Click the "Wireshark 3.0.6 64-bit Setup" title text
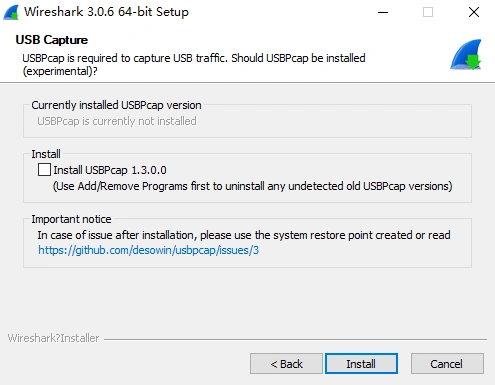The height and width of the screenshot is (385, 495). pos(106,12)
